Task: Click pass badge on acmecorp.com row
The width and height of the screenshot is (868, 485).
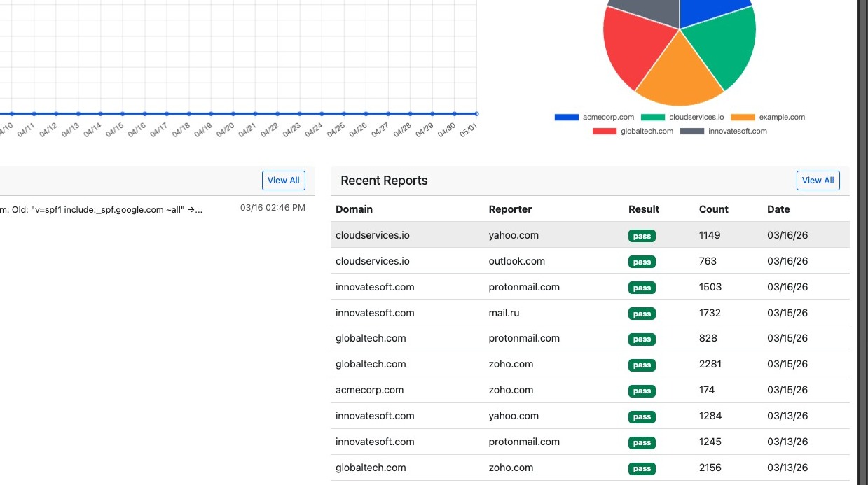Action: click(642, 391)
